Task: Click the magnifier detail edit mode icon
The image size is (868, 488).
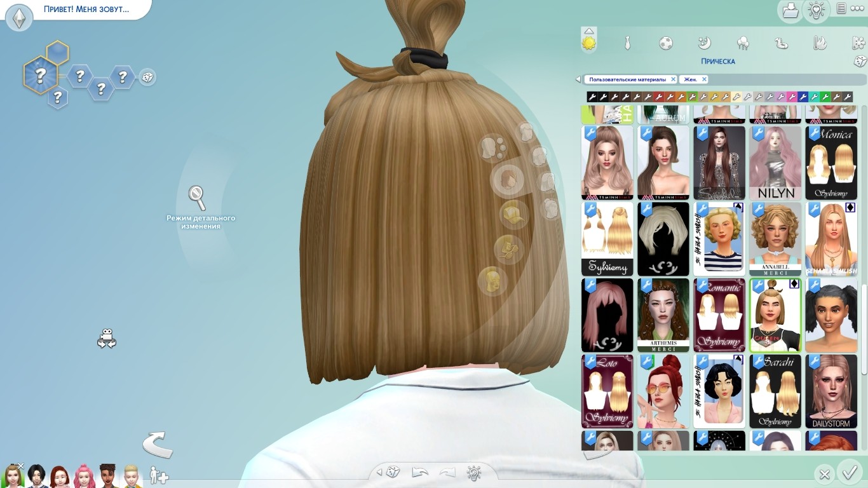Action: (x=197, y=197)
